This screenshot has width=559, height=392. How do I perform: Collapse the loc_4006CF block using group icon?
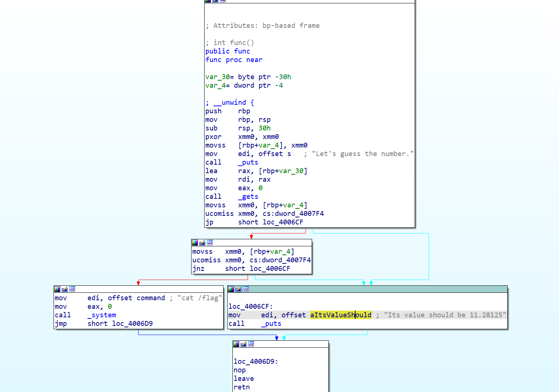246,289
